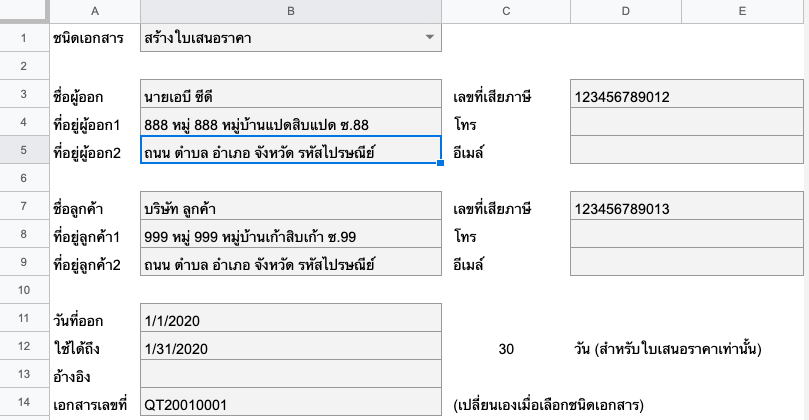809x420 pixels.
Task: Select column A header
Action: 95,11
